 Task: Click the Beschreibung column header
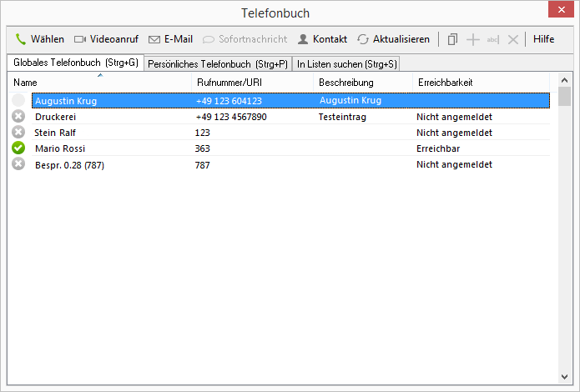[363, 83]
